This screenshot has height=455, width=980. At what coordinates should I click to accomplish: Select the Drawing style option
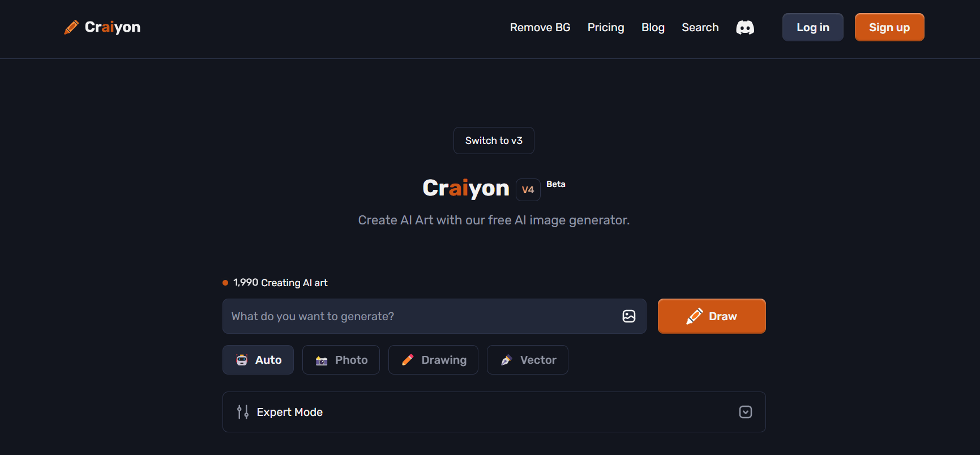pyautogui.click(x=433, y=360)
